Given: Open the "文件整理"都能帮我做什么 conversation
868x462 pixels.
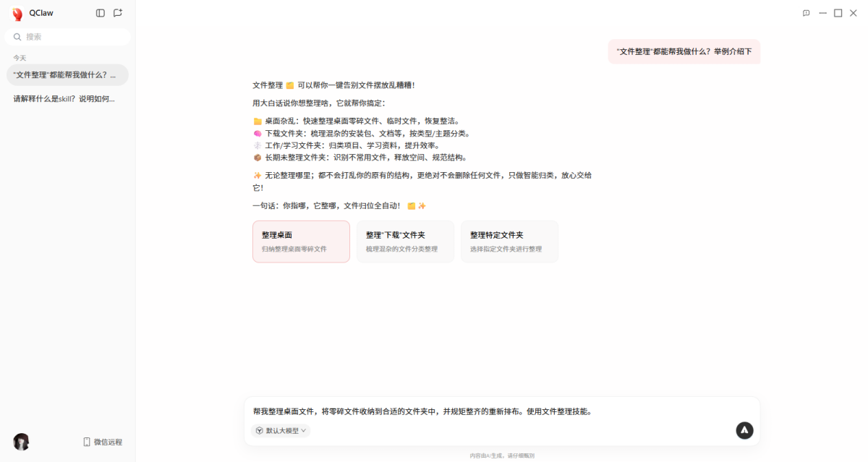Looking at the screenshot, I should pos(67,75).
